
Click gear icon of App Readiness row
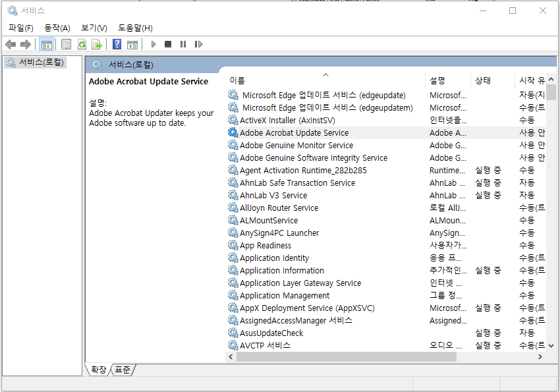click(233, 245)
